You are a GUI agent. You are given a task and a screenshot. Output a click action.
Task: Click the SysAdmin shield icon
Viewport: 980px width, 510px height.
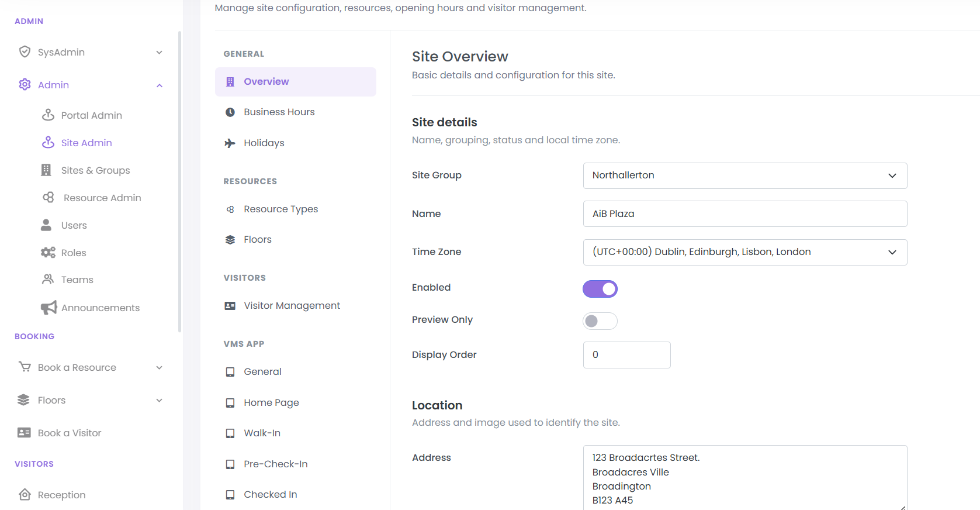click(25, 52)
